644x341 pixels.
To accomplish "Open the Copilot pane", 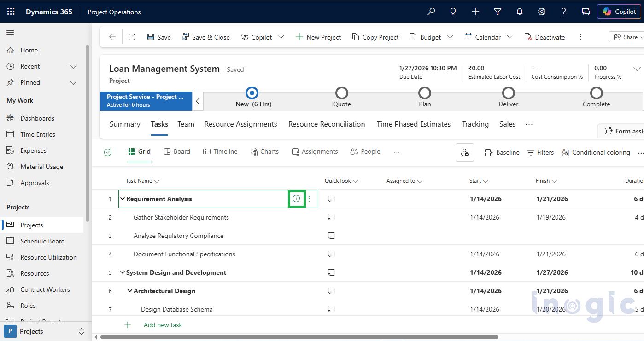I will coord(619,12).
